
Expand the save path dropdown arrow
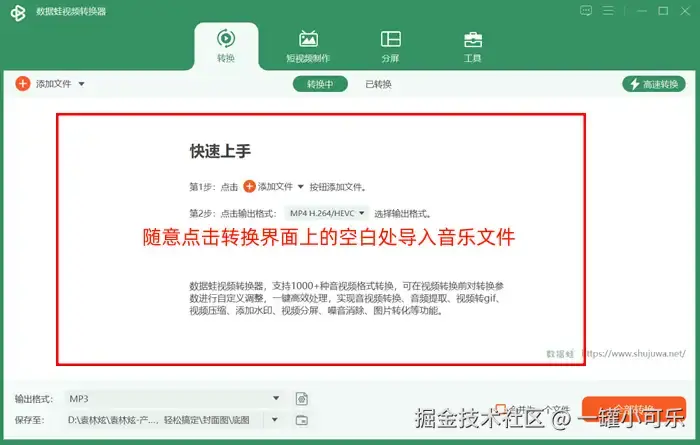[275, 420]
